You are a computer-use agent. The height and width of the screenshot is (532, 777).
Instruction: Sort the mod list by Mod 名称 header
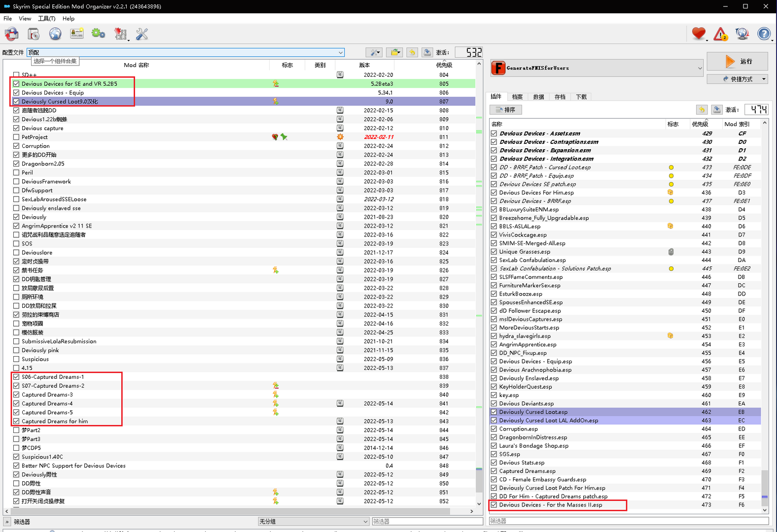coord(136,65)
